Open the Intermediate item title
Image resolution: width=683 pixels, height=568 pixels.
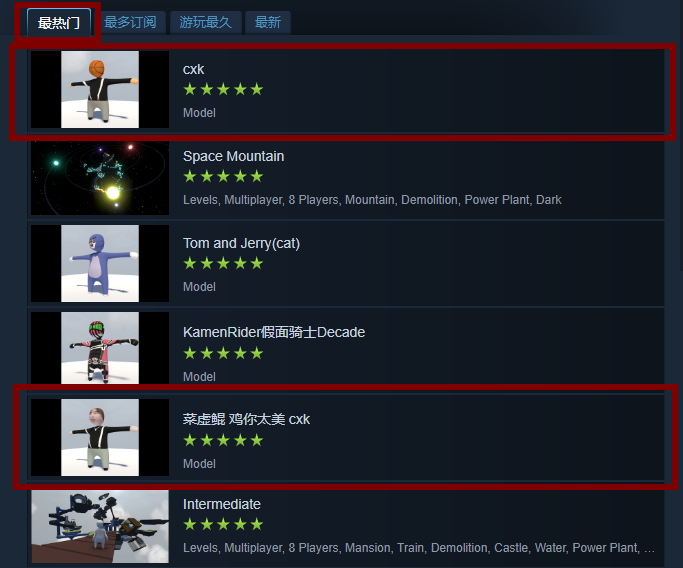pos(222,504)
